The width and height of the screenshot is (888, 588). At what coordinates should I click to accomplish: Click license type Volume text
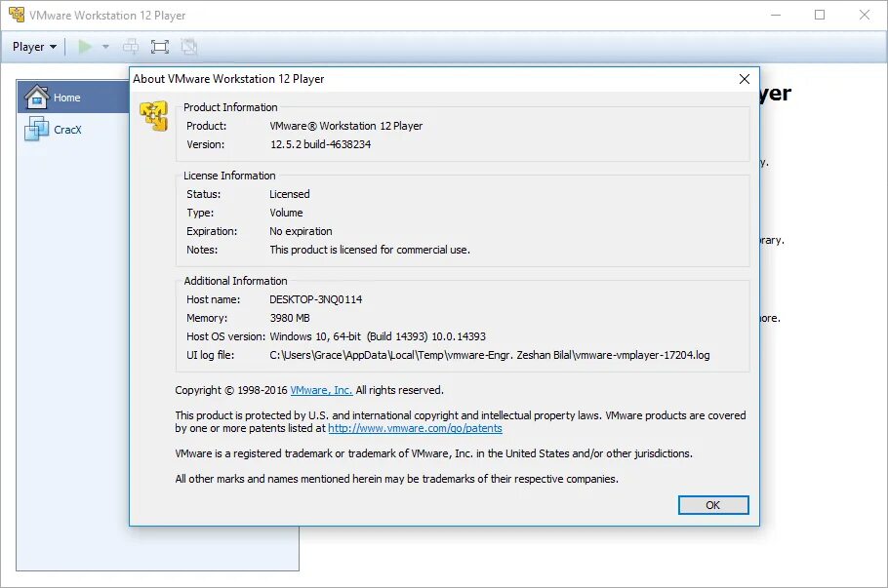286,213
